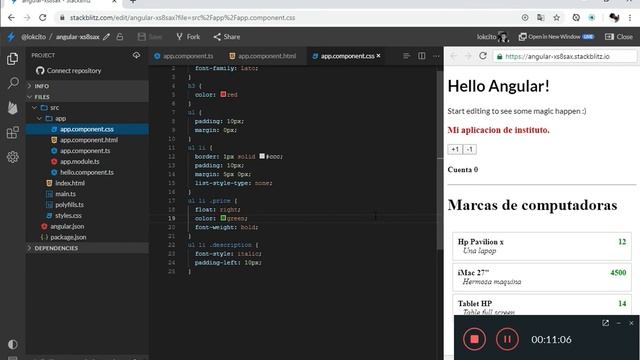The width and height of the screenshot is (640, 360).
Task: Open the Settings gear in sidebar
Action: point(13,157)
